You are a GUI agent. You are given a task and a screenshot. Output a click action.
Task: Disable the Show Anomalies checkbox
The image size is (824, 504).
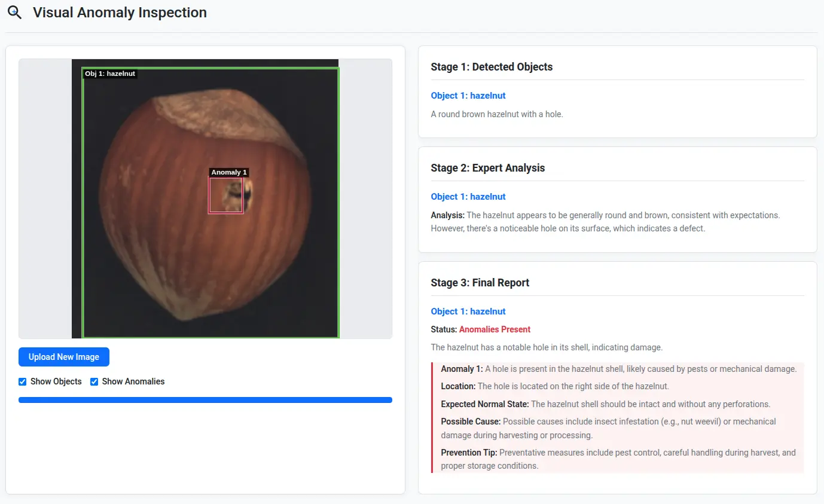94,381
